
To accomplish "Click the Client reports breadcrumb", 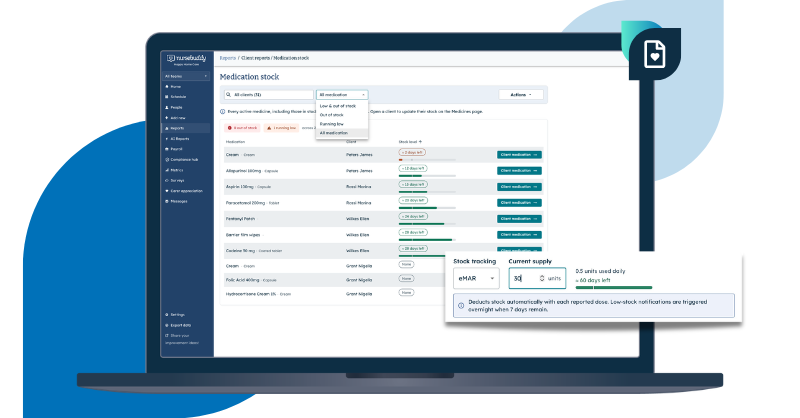I will click(255, 58).
